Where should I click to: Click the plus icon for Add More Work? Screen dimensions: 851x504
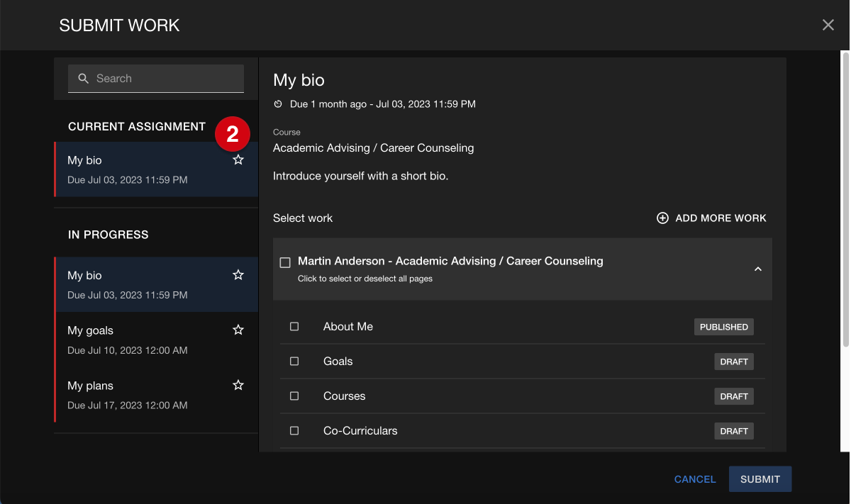coord(662,218)
